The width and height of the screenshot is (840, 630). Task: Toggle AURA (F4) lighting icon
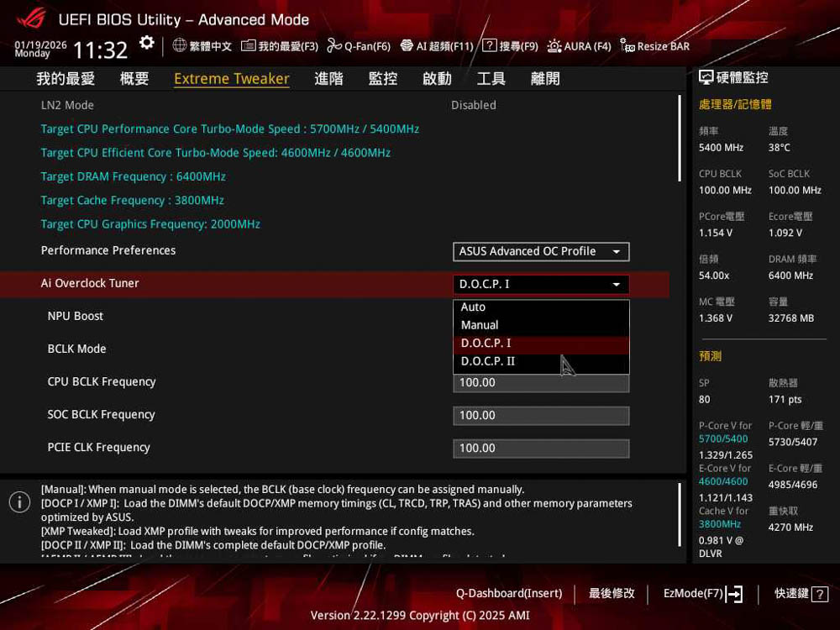point(554,45)
